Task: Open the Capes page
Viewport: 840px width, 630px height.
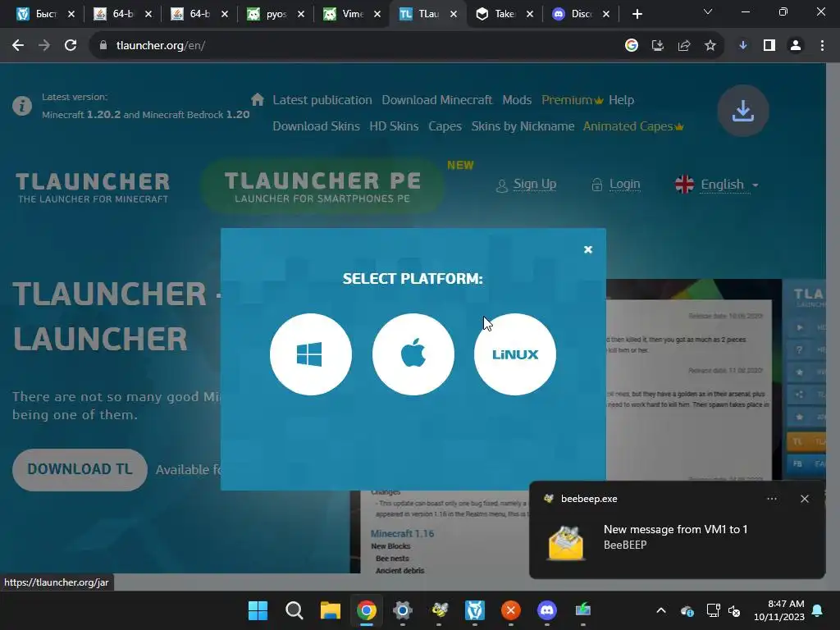Action: point(445,126)
